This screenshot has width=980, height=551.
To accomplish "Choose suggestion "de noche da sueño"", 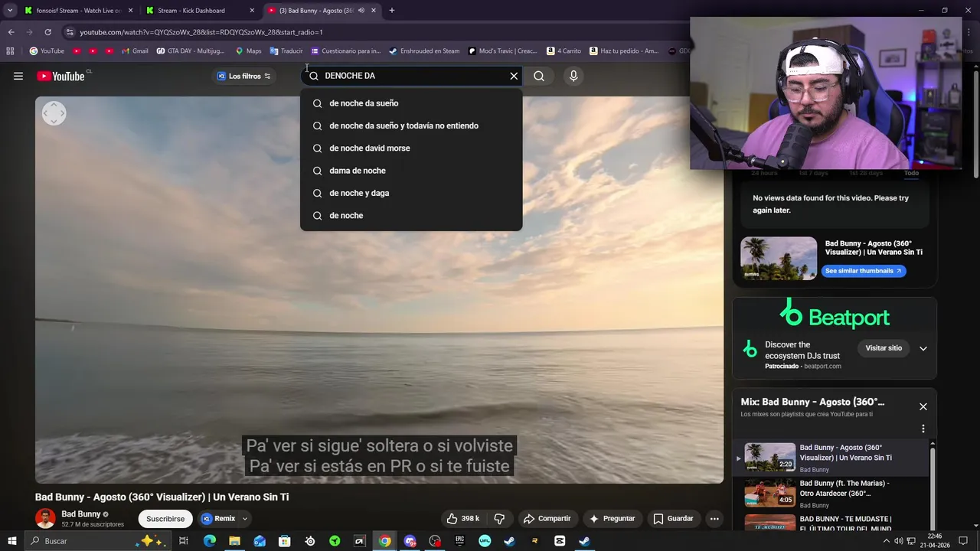I will click(411, 103).
